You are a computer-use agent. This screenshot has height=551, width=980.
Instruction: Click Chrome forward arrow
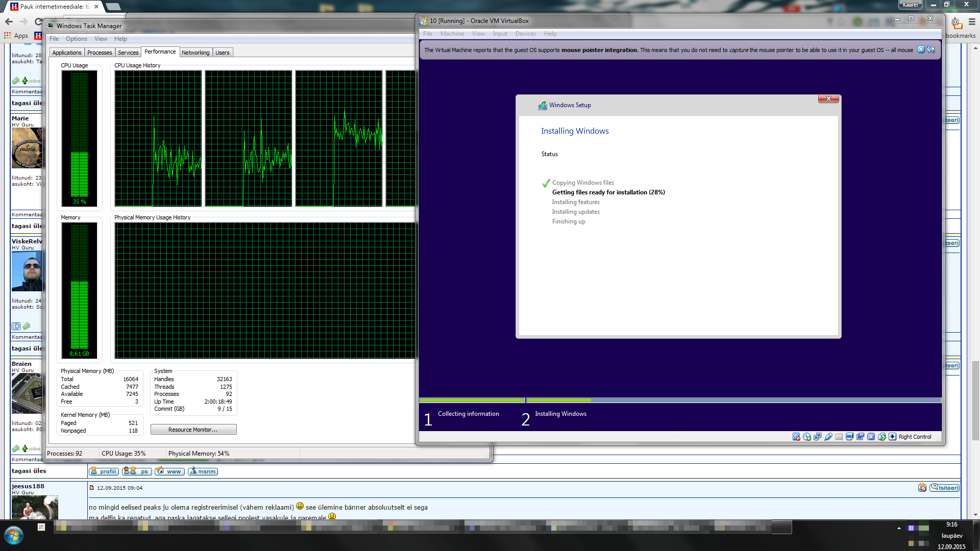click(x=23, y=21)
